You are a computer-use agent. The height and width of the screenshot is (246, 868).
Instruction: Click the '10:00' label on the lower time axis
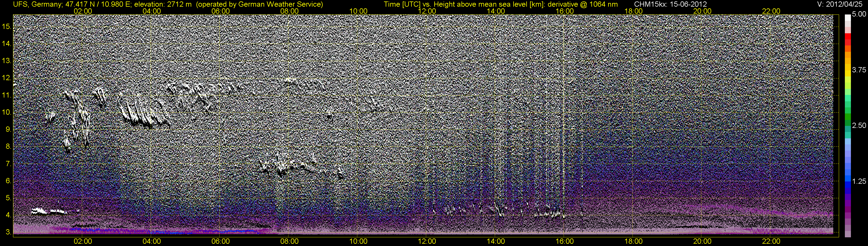358,241
